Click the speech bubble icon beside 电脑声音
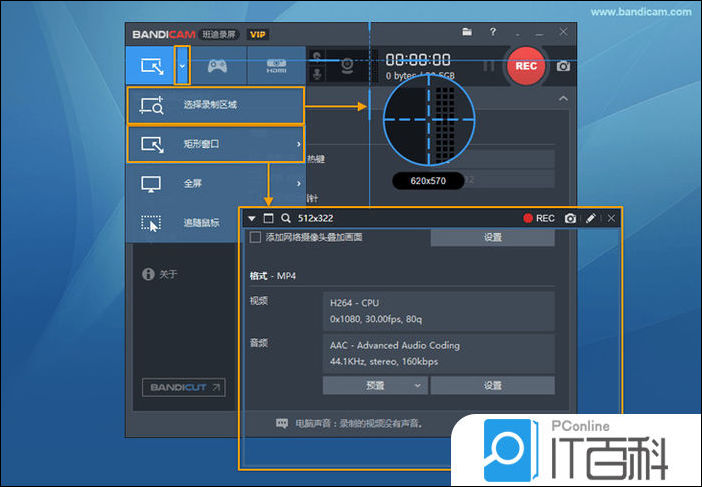 282,423
